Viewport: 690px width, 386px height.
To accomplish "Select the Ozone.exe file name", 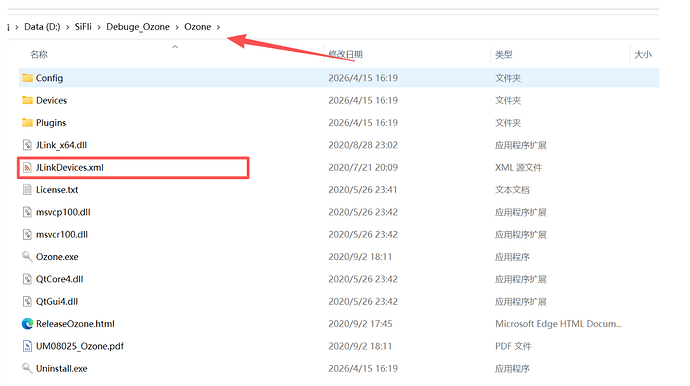I will (57, 257).
